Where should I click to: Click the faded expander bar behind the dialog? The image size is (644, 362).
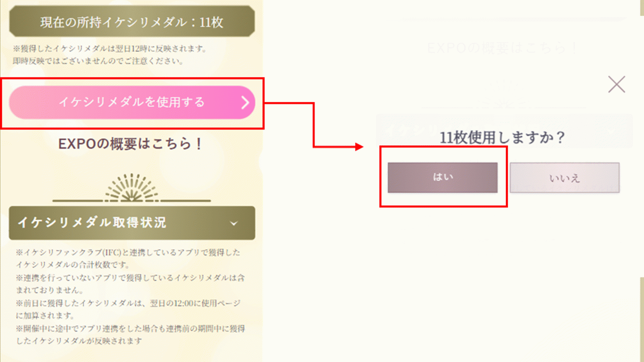504,130
